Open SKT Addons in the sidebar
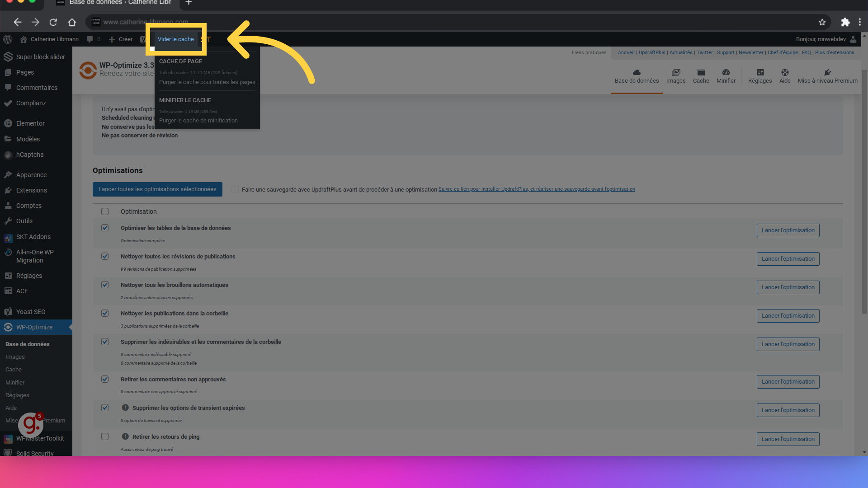The width and height of the screenshot is (868, 488). [36, 237]
